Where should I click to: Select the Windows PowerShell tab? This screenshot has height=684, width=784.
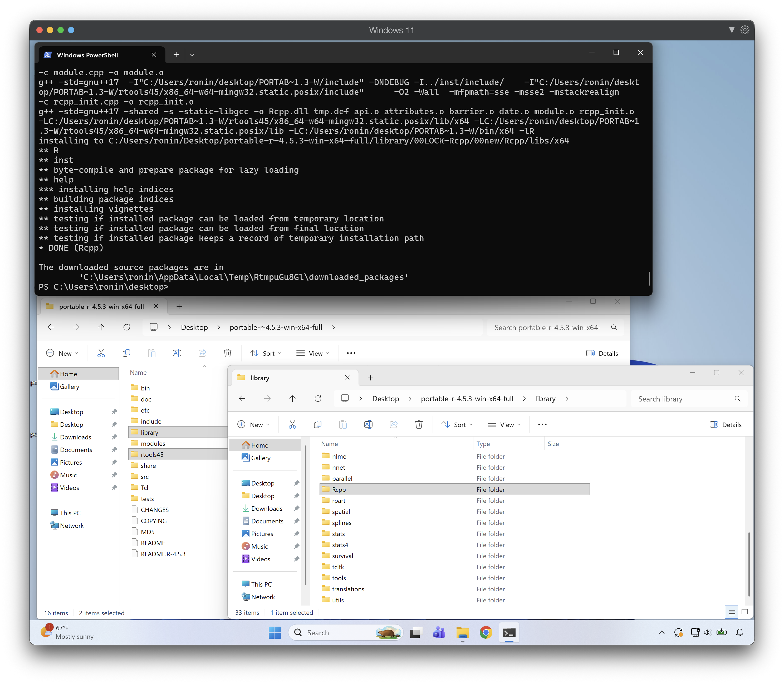point(87,54)
